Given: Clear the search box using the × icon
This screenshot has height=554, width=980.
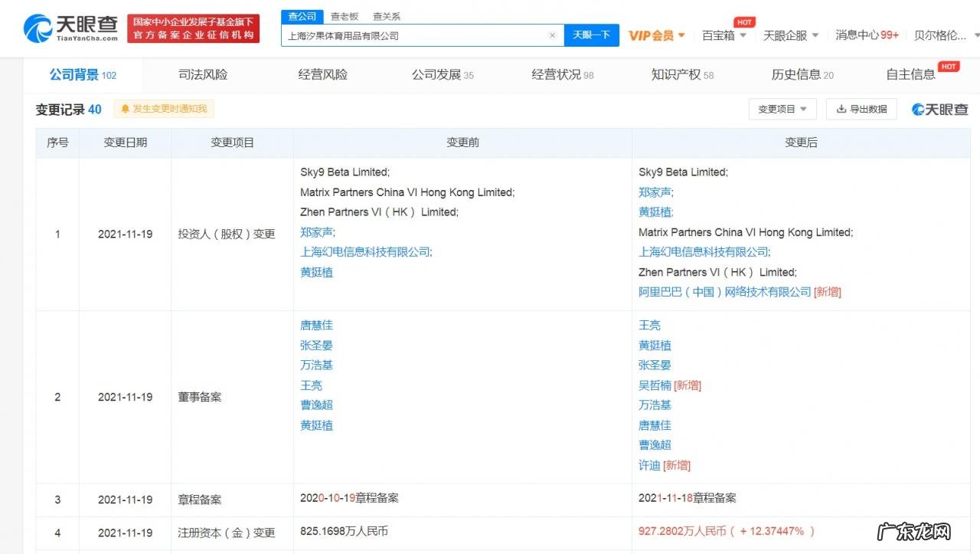Looking at the screenshot, I should (554, 35).
